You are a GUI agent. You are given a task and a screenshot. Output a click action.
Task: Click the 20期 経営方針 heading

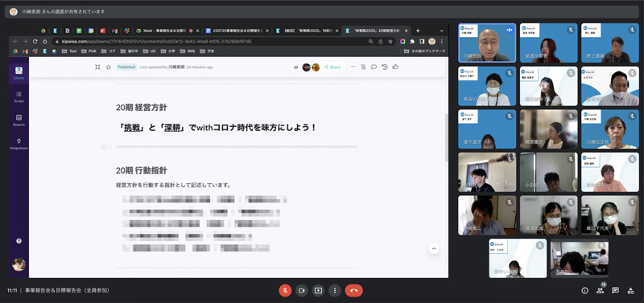142,108
